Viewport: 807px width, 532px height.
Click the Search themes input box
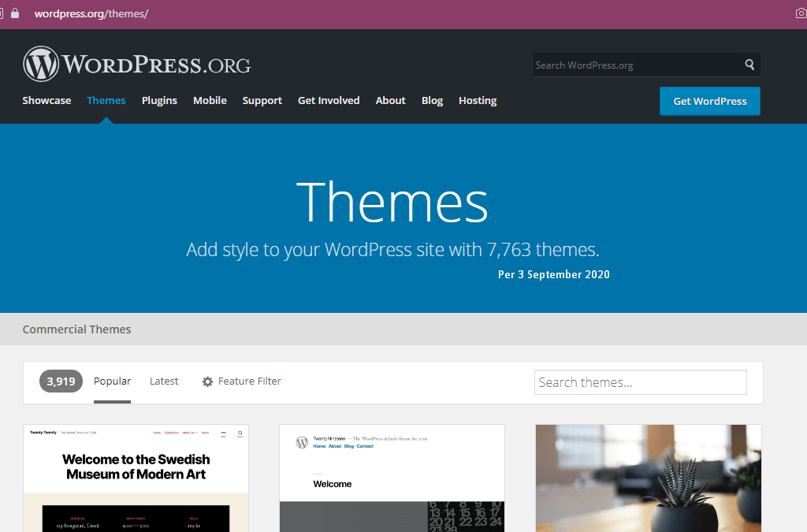[x=640, y=382]
